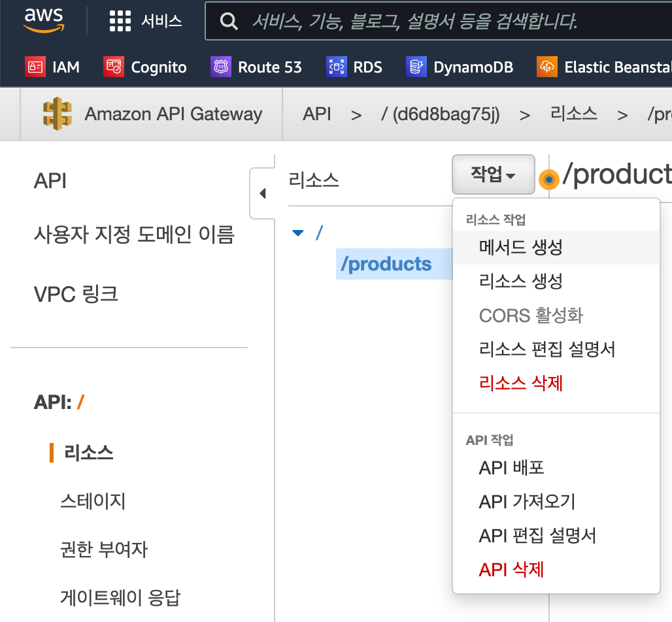Collapse the left navigation panel arrow
Image resolution: width=672 pixels, height=622 pixels.
click(263, 193)
